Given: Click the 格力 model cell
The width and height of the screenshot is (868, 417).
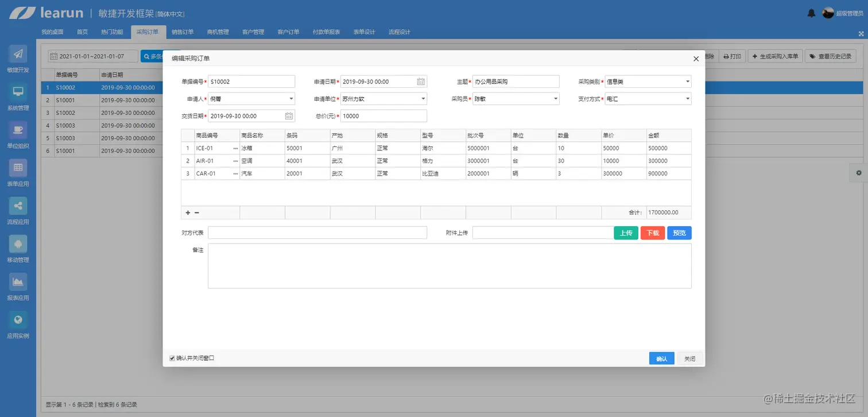Looking at the screenshot, I should [443, 161].
